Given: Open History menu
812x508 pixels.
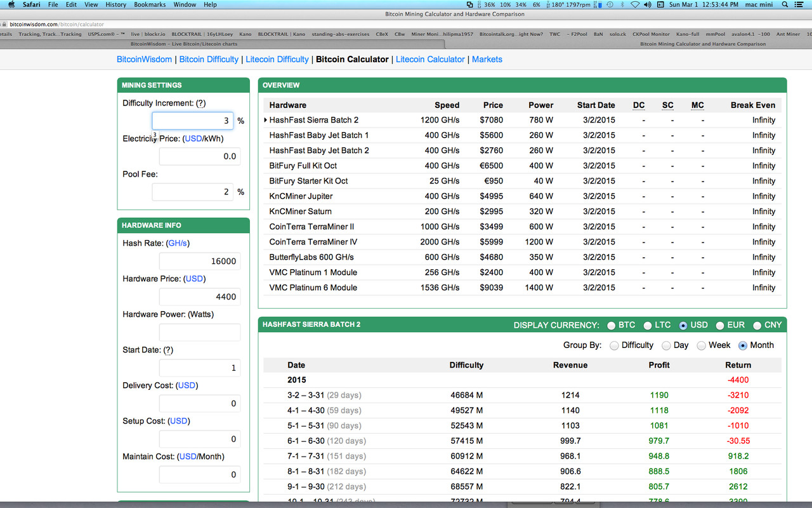Looking at the screenshot, I should 115,4.
